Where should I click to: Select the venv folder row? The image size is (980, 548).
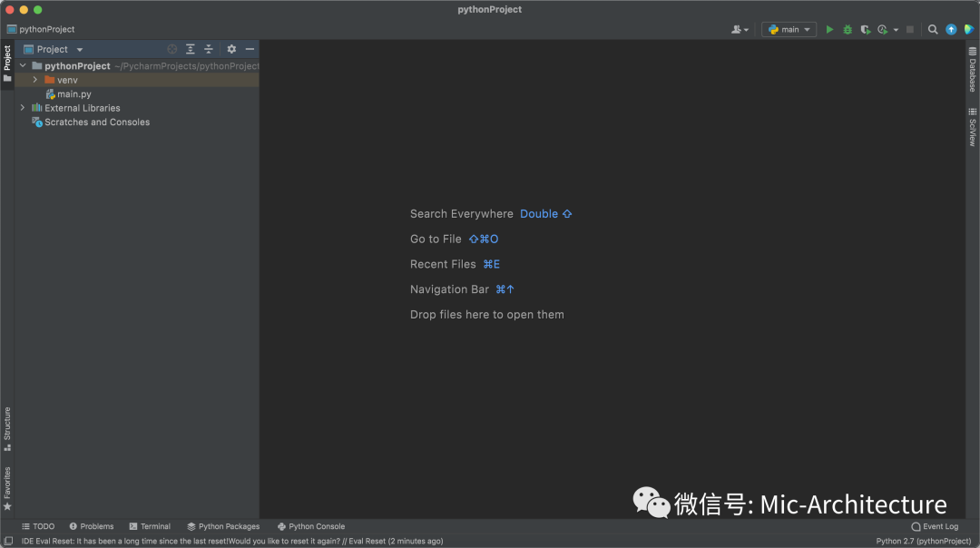point(137,80)
